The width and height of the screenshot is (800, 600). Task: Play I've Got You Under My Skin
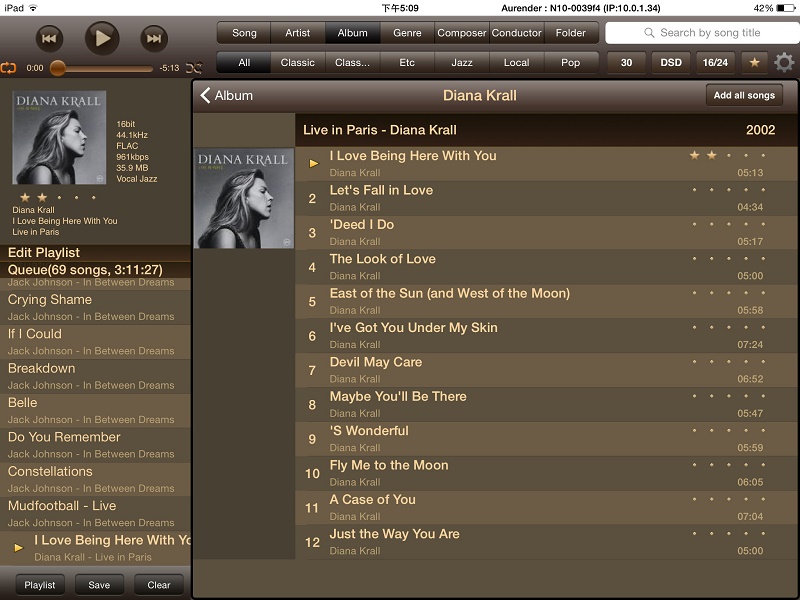546,336
